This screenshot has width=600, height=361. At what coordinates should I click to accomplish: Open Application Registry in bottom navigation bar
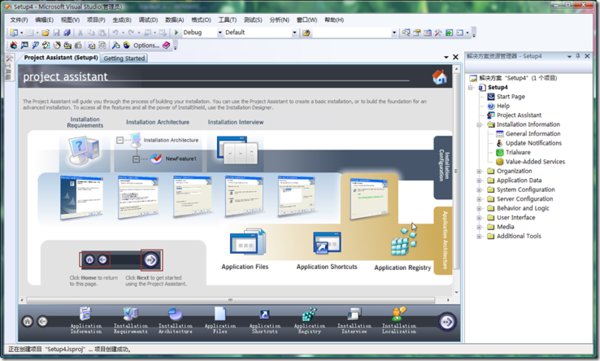coord(309,320)
